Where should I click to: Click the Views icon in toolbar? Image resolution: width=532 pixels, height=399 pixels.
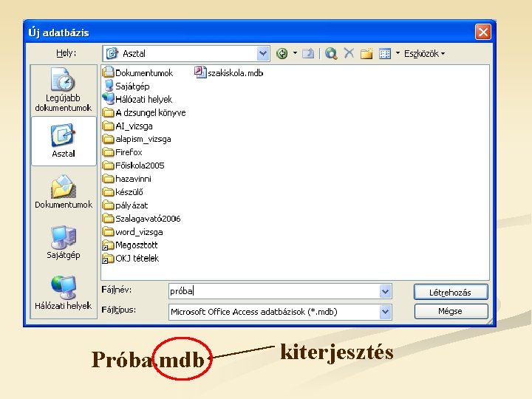(x=385, y=54)
